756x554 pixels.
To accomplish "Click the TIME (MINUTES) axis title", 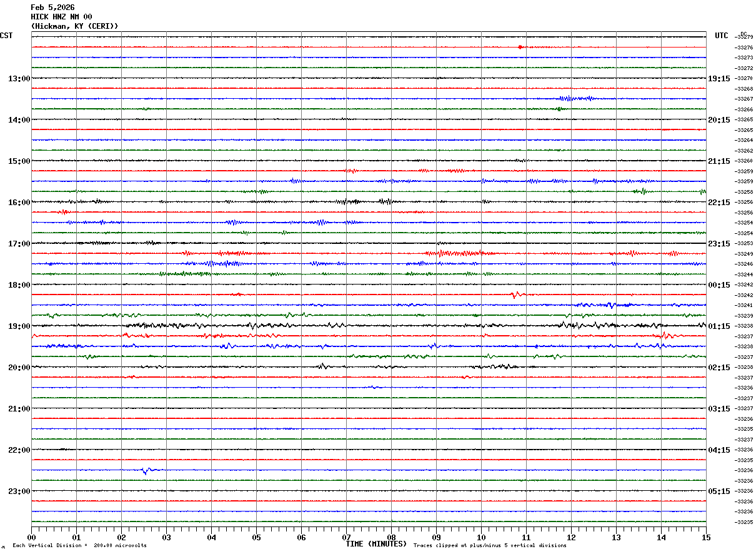I will 376,544.
